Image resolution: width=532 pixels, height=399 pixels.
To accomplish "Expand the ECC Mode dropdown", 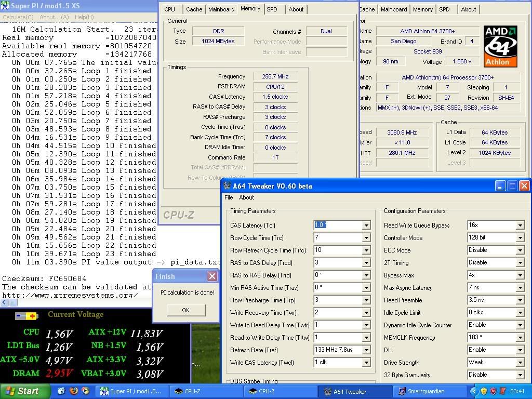I will point(520,250).
